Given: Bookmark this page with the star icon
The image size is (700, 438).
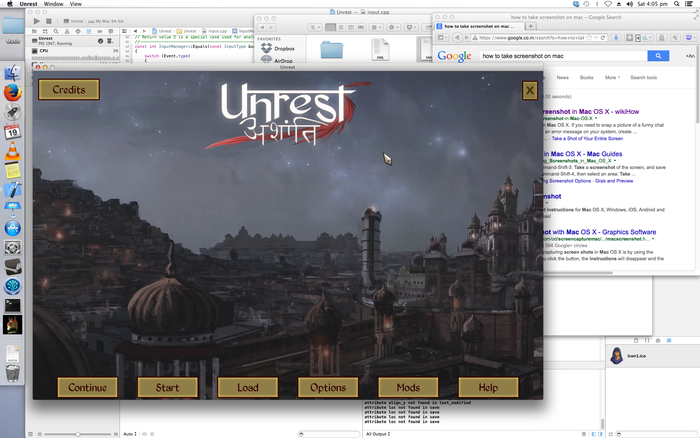Looking at the screenshot, I should (x=589, y=38).
